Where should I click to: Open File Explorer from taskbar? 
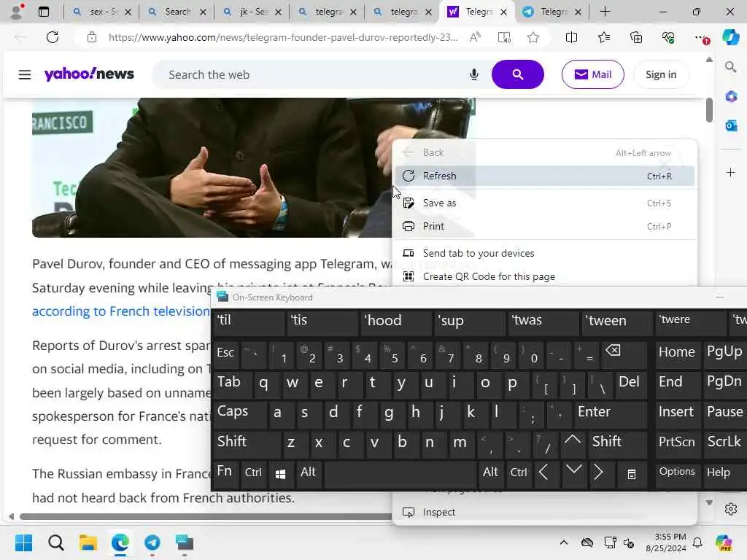point(88,542)
